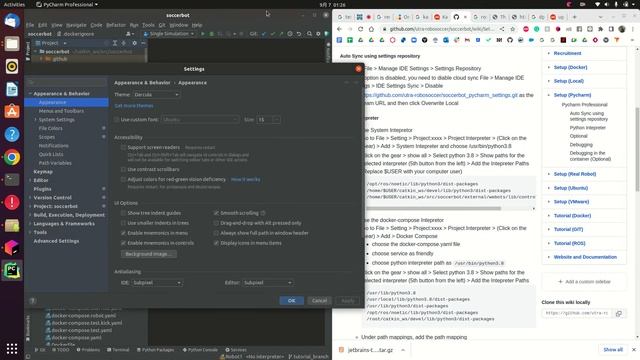Open IDE antialiasing dropdown
This screenshot has width=640, height=360.
[x=157, y=282]
